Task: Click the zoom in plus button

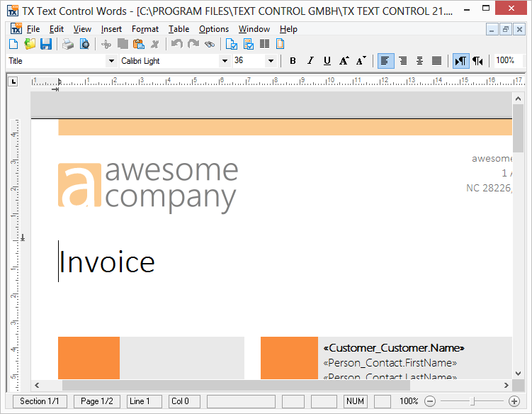Action: (x=514, y=401)
